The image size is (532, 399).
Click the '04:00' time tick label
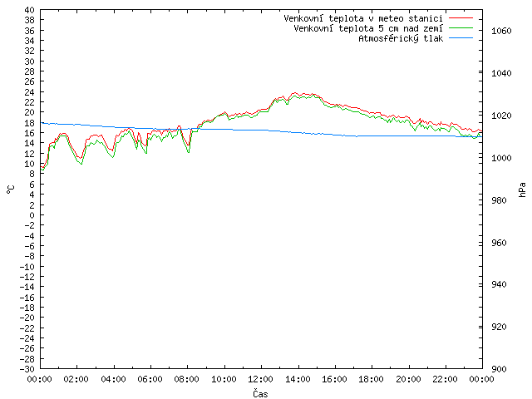click(x=113, y=379)
